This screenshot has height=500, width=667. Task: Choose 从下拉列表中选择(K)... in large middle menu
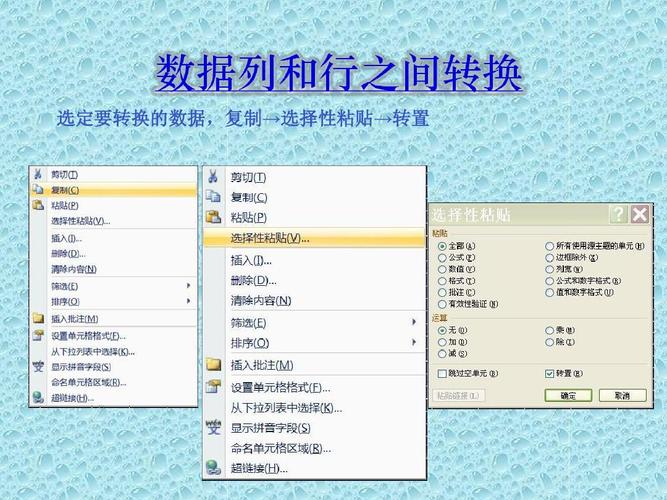[x=286, y=408]
